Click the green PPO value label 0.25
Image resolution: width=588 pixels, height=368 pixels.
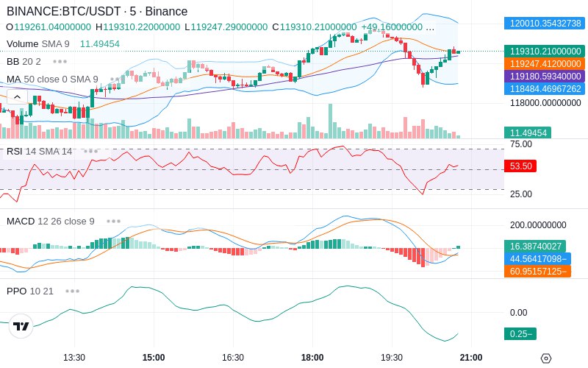[x=520, y=334]
